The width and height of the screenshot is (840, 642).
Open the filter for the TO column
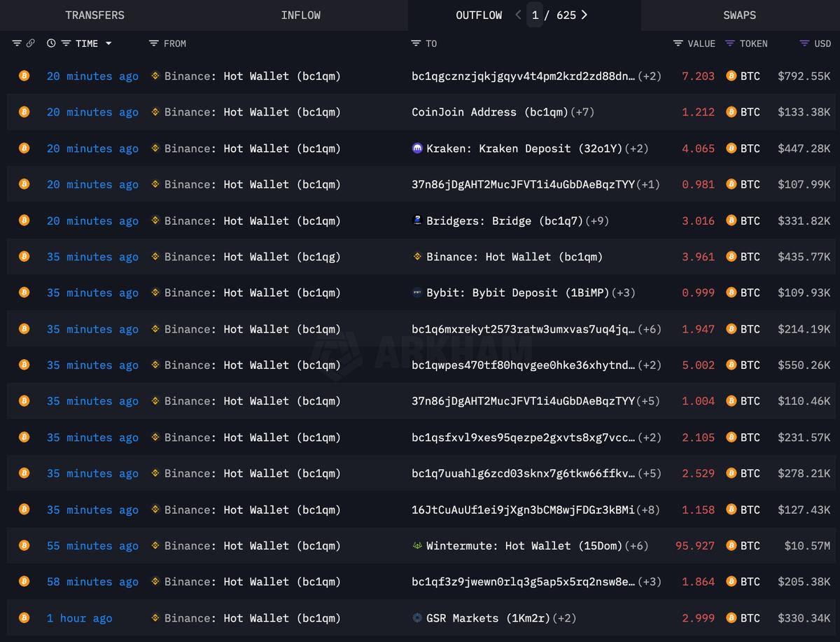(x=415, y=43)
